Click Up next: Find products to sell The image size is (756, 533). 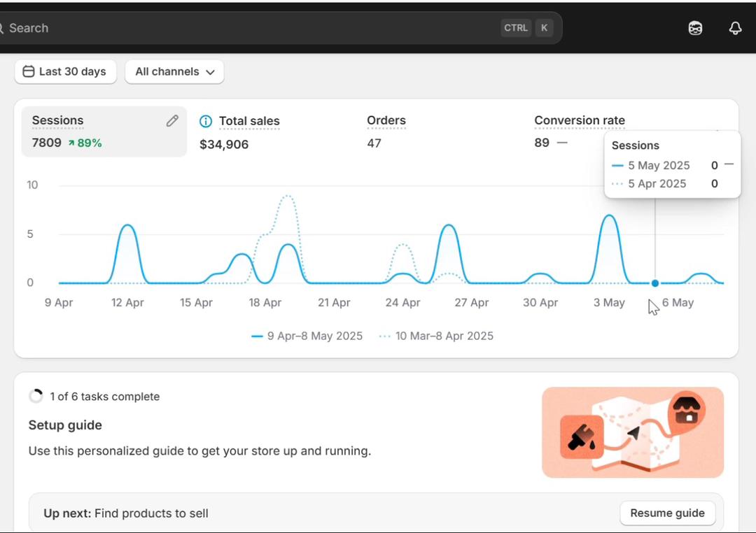(x=126, y=513)
